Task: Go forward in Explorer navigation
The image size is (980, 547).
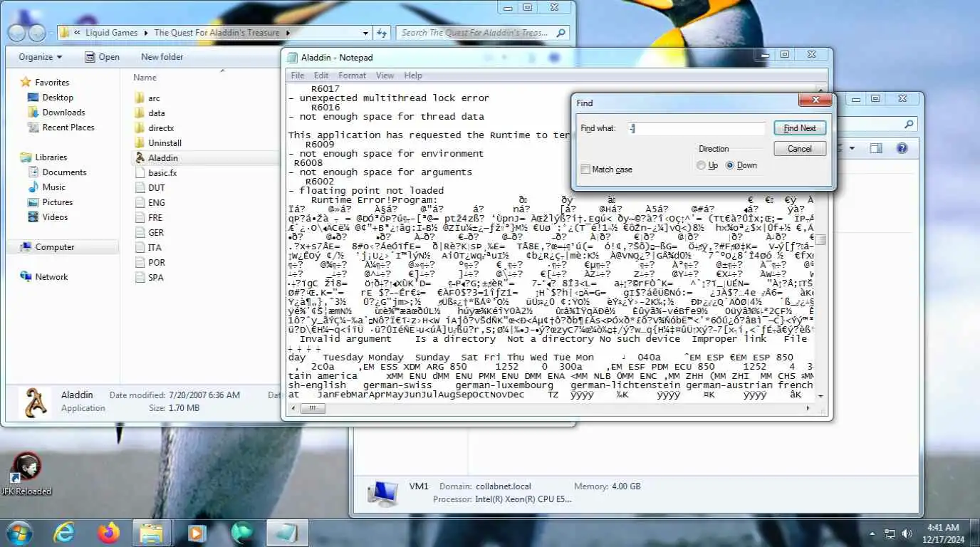Action: (37, 33)
